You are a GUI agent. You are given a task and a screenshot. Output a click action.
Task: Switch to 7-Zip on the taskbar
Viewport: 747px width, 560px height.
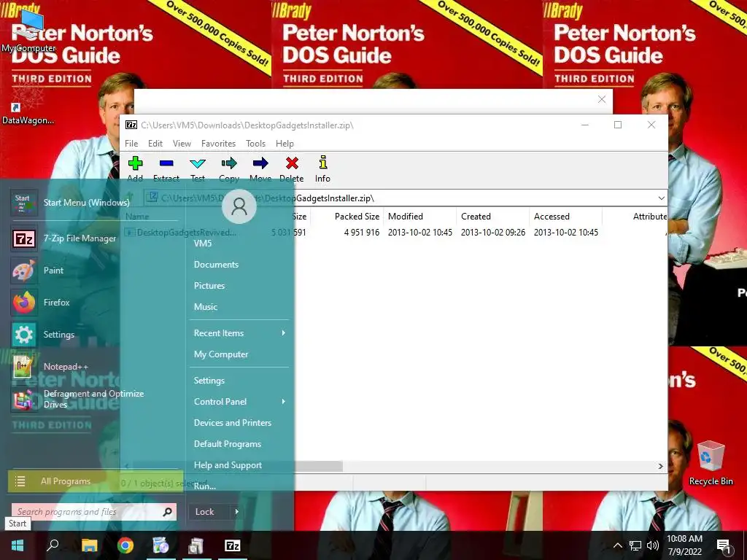233,545
